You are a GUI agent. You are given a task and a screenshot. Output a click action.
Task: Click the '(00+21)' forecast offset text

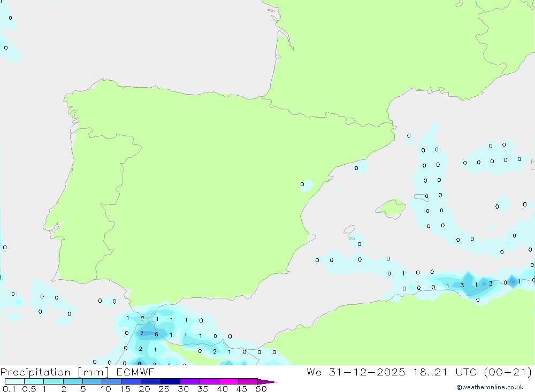(508, 372)
